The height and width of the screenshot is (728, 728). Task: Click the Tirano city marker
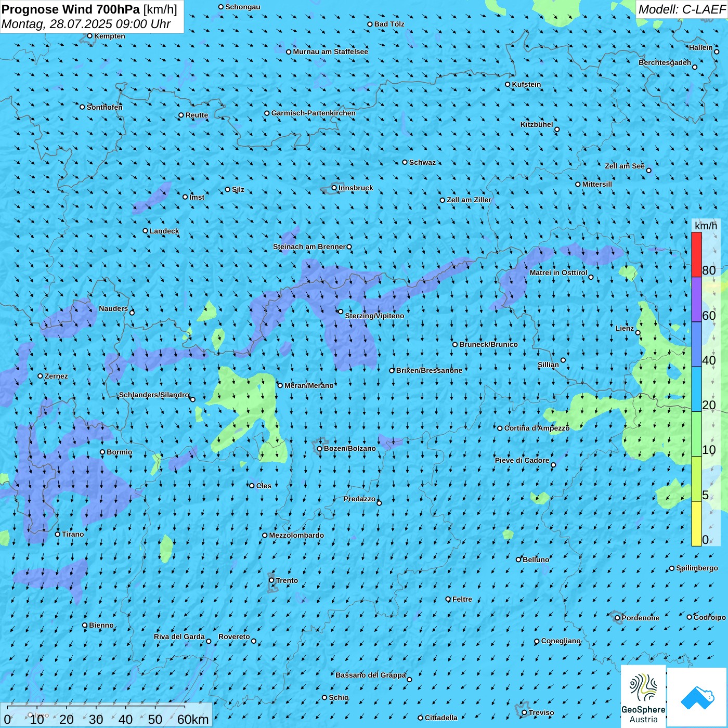tap(58, 534)
